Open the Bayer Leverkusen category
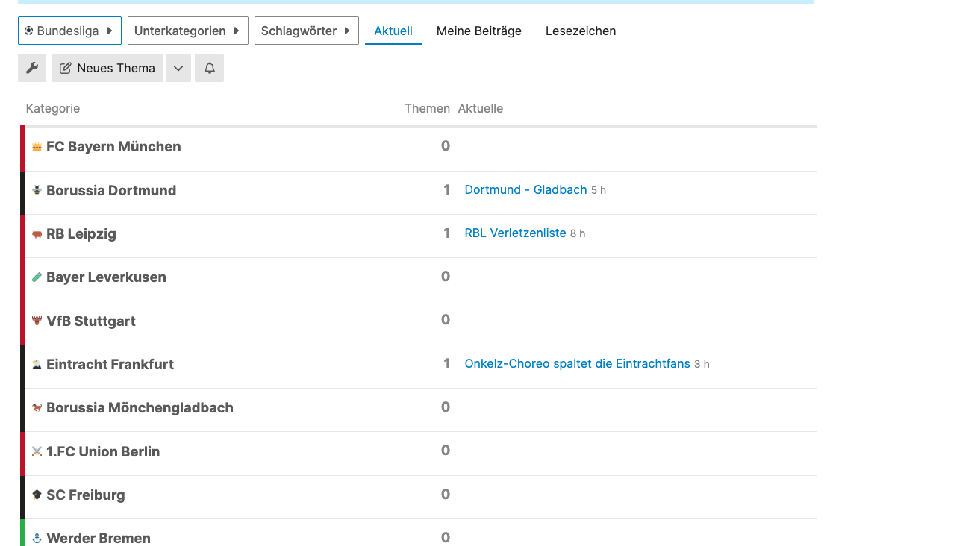Viewport: 980px width, 546px height. point(106,277)
